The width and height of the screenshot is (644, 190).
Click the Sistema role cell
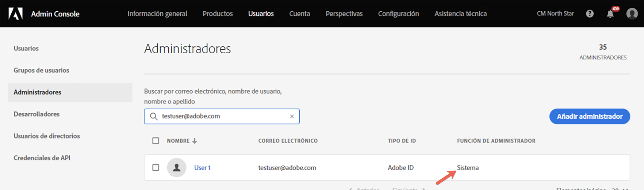pyautogui.click(x=468, y=168)
